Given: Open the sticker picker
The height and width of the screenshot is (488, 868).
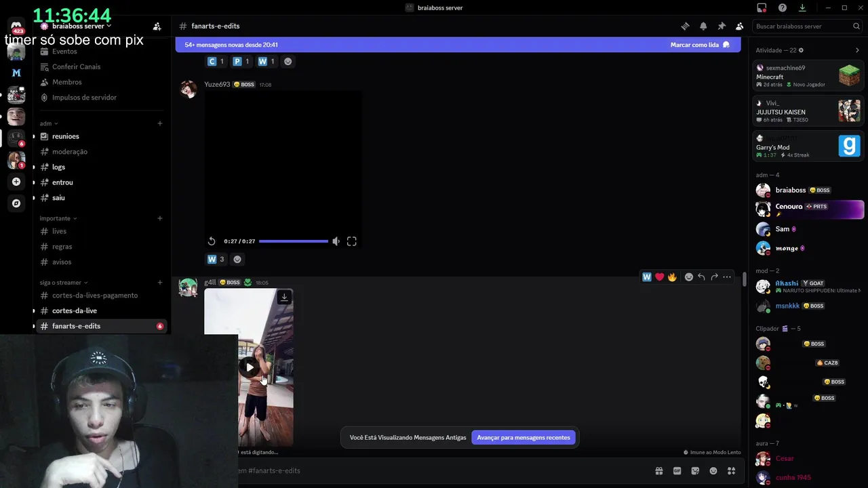Looking at the screenshot, I should pos(695,470).
